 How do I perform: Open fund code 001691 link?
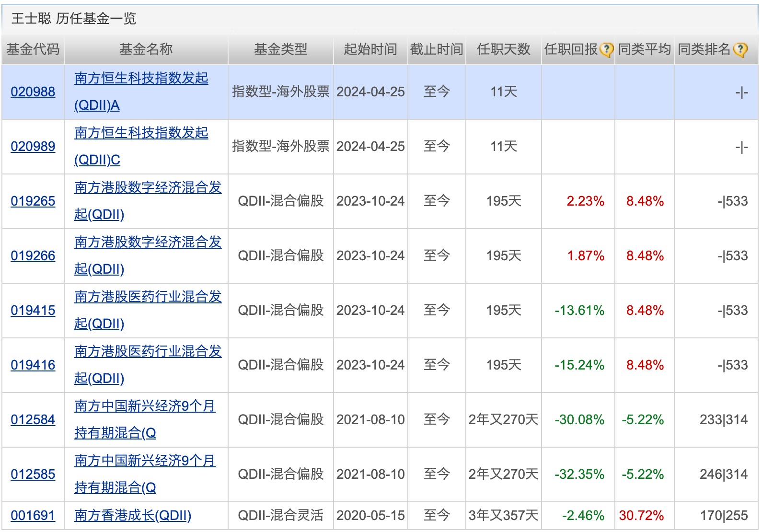pos(33,516)
